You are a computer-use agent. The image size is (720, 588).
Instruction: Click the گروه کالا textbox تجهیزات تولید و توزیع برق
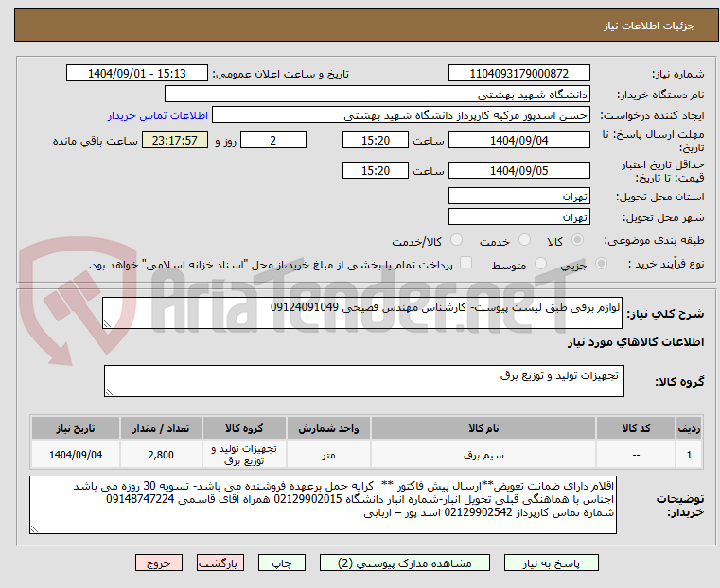point(363,381)
